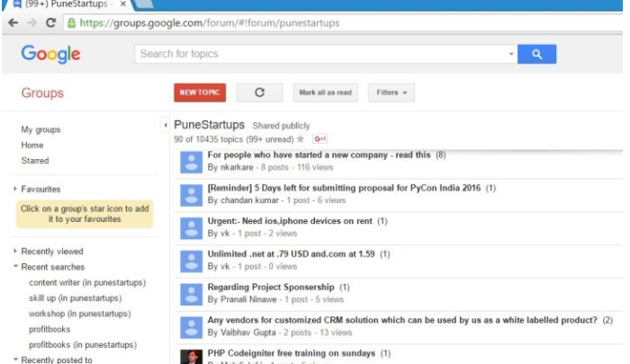Viewport: 630px width, 364px height.
Task: Click avatar beside nkarkare's topic
Action: tap(191, 162)
